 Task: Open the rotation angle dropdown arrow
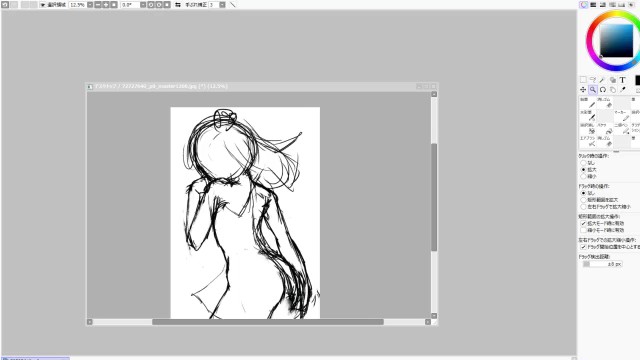(143, 5)
